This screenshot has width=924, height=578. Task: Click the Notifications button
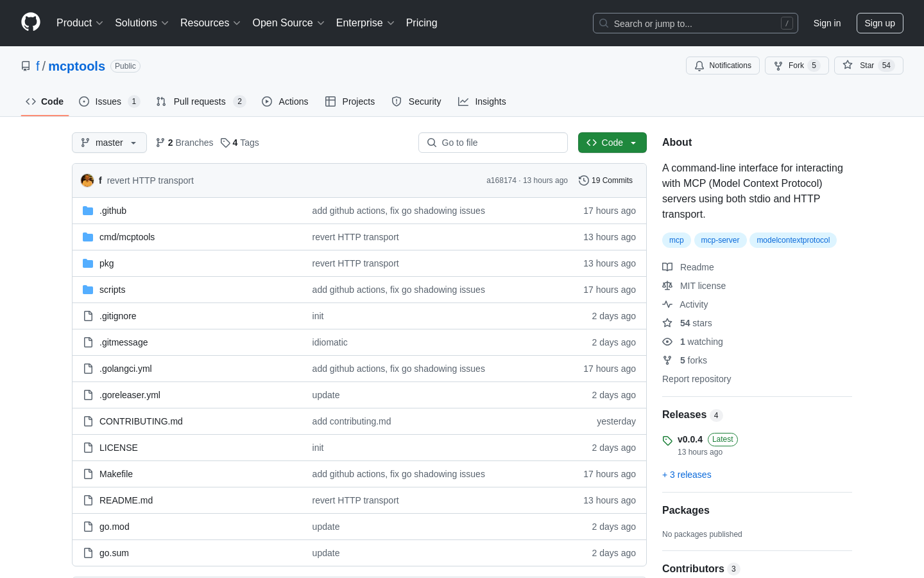click(723, 66)
